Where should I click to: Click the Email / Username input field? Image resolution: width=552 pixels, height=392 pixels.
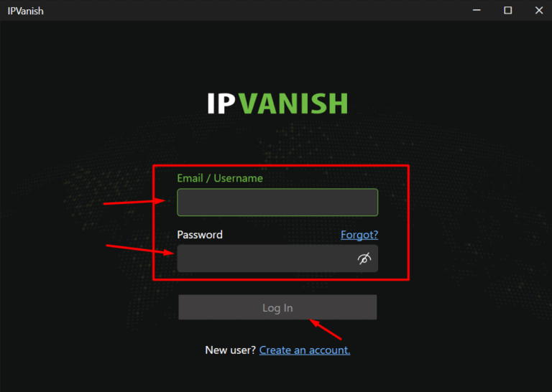[x=277, y=202]
